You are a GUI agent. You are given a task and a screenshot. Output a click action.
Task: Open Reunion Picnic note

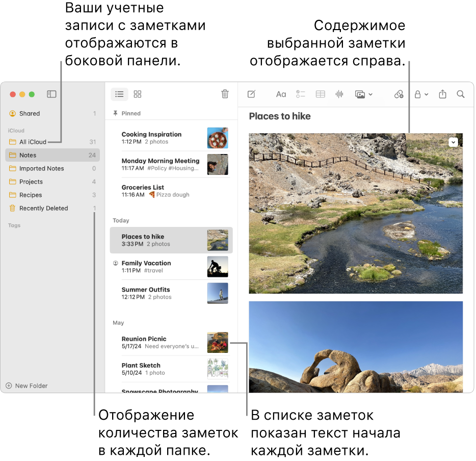(171, 342)
